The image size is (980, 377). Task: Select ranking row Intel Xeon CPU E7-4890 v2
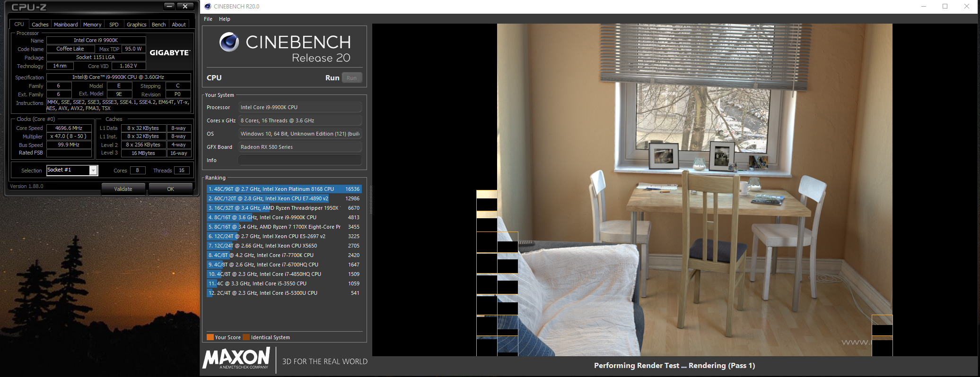(x=284, y=198)
